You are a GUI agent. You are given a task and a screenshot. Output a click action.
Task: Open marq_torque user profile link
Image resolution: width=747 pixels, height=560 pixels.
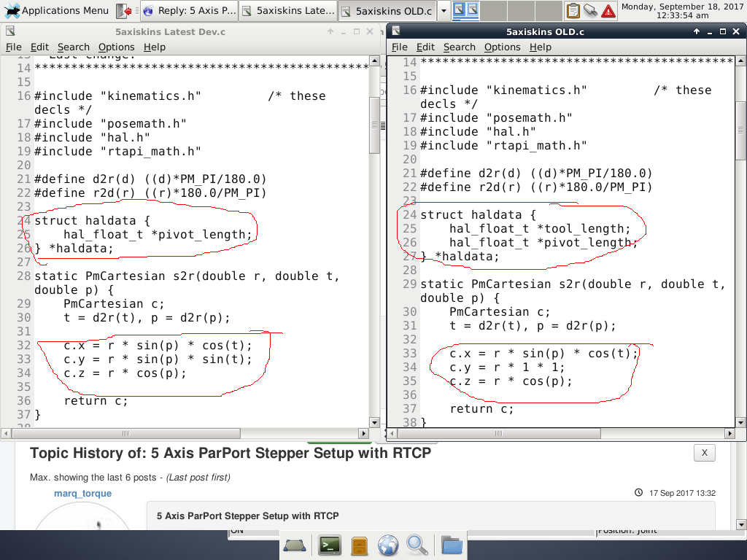pos(83,494)
